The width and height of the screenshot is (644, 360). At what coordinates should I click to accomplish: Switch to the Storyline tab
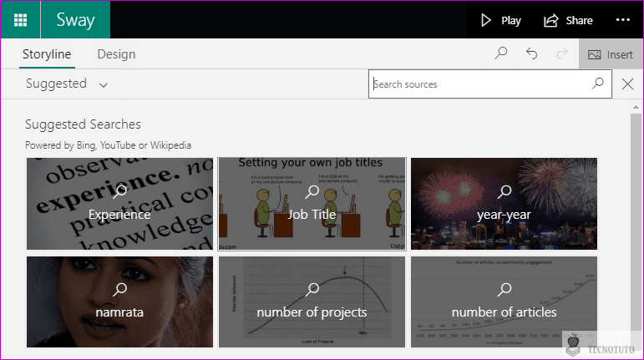pyautogui.click(x=47, y=54)
